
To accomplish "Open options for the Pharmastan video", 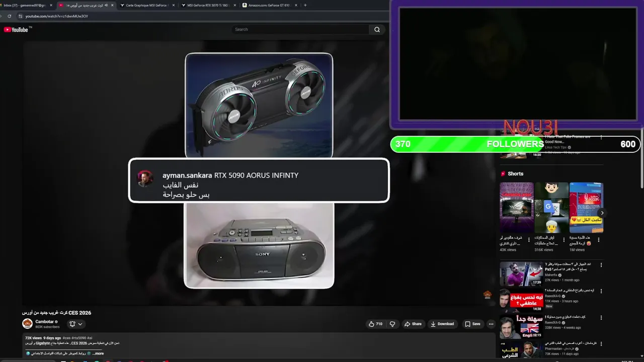I will 601,344.
